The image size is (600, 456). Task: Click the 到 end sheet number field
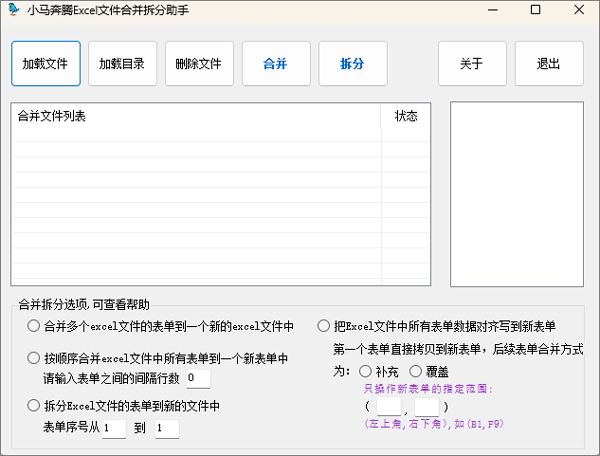point(167,428)
